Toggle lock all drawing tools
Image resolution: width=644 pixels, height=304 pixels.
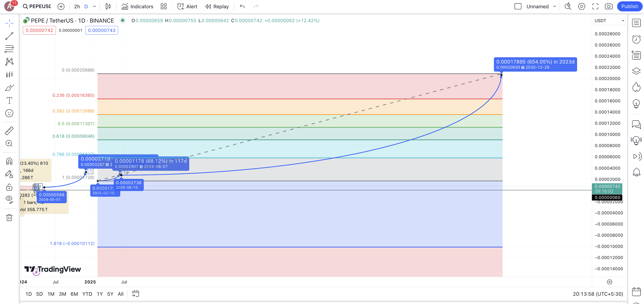click(x=9, y=187)
